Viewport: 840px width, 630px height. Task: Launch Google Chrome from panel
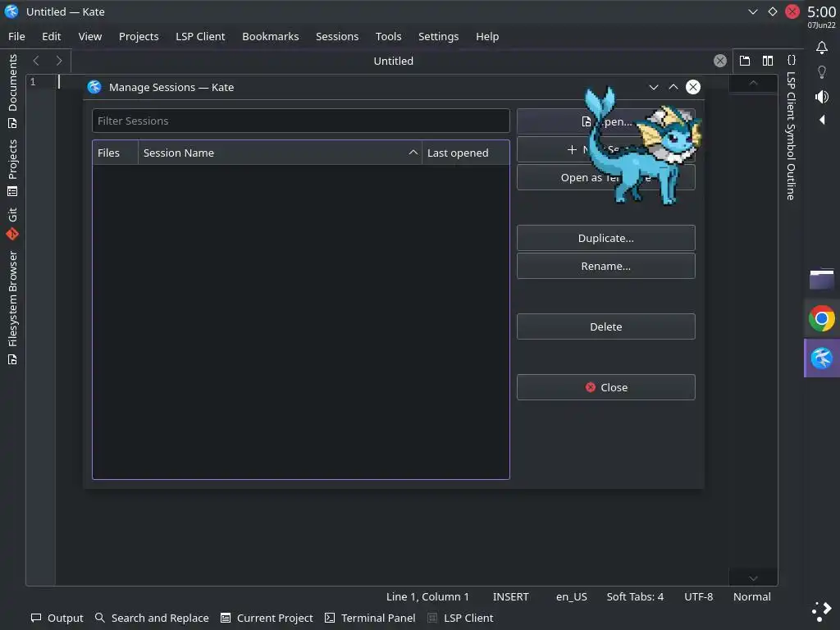(822, 318)
